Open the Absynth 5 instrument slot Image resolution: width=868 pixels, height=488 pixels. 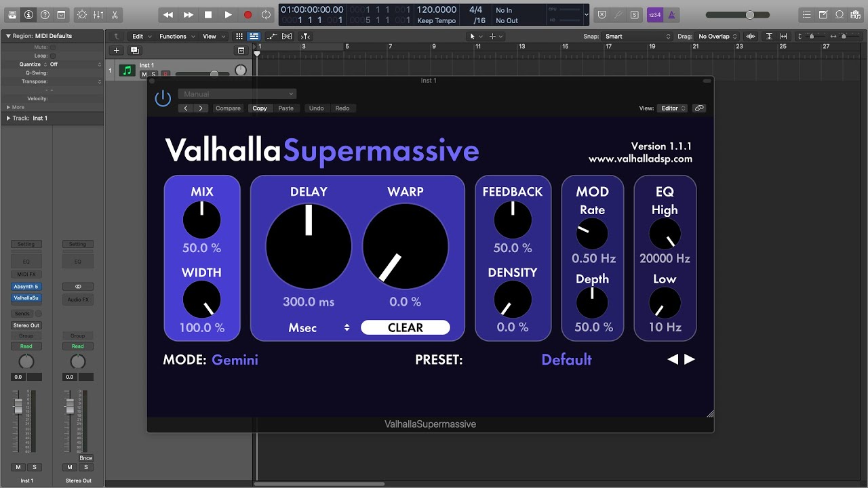coord(26,287)
